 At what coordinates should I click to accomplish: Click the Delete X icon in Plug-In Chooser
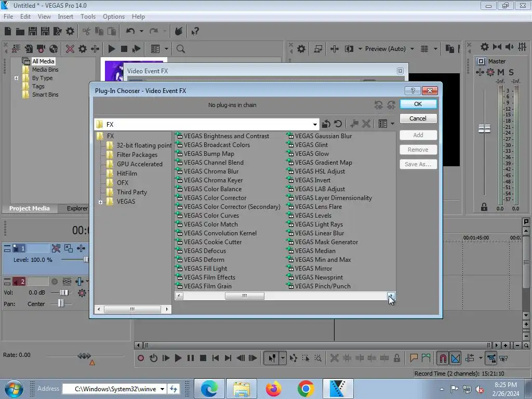(366, 124)
